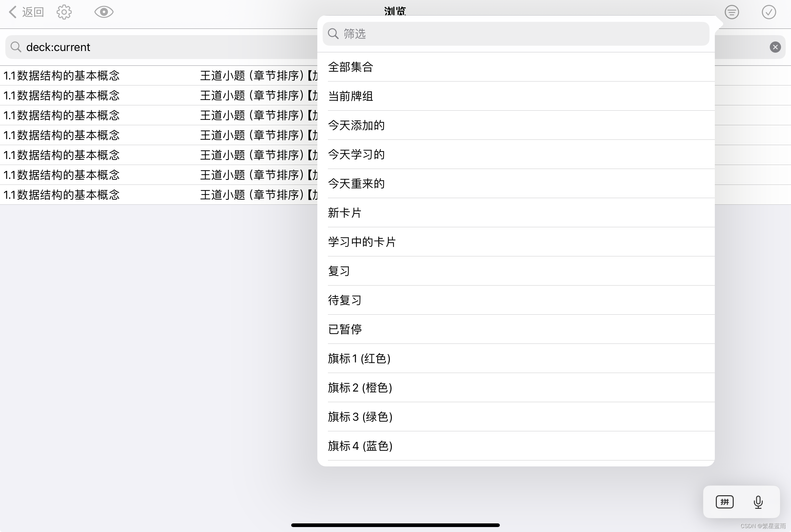Pick the 今天学习的 filter entry
The image size is (791, 532).
click(x=356, y=154)
